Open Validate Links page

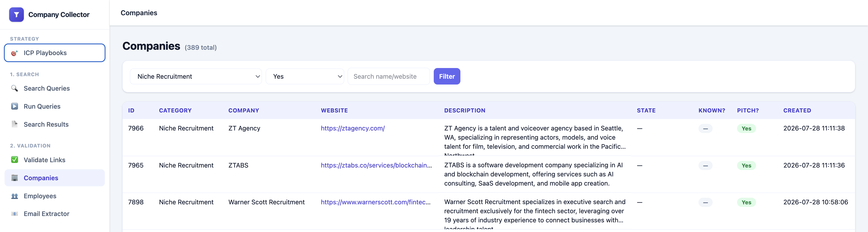click(x=55, y=160)
